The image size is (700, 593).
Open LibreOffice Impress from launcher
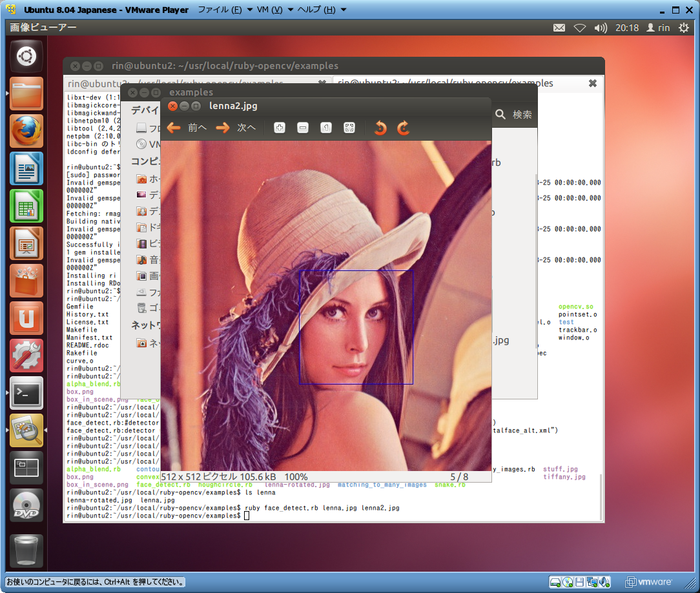[x=26, y=244]
